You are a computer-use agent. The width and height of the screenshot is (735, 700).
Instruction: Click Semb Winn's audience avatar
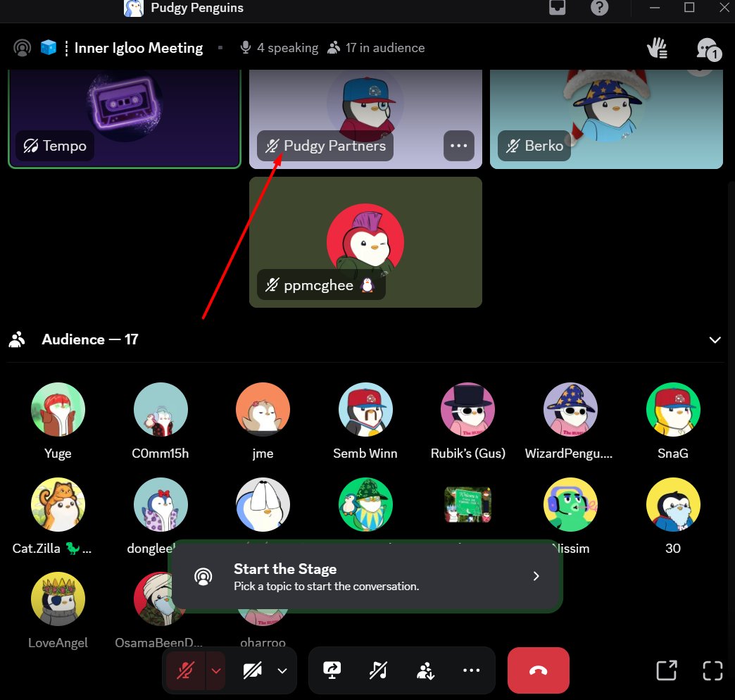[365, 409]
